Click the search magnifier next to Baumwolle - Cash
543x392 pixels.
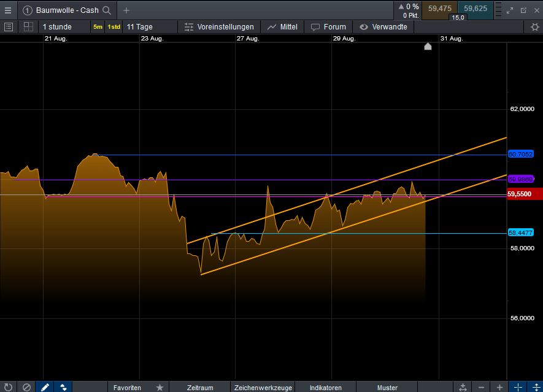[107, 10]
